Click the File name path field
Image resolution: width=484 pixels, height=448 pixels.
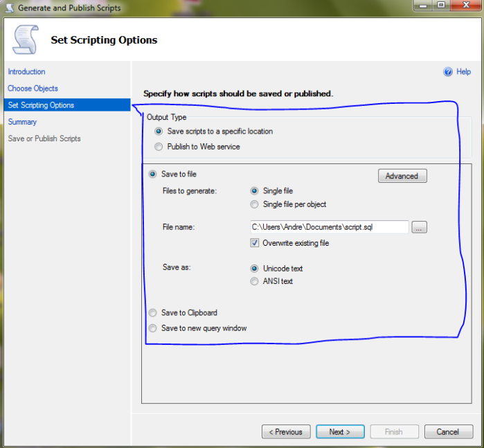(329, 227)
